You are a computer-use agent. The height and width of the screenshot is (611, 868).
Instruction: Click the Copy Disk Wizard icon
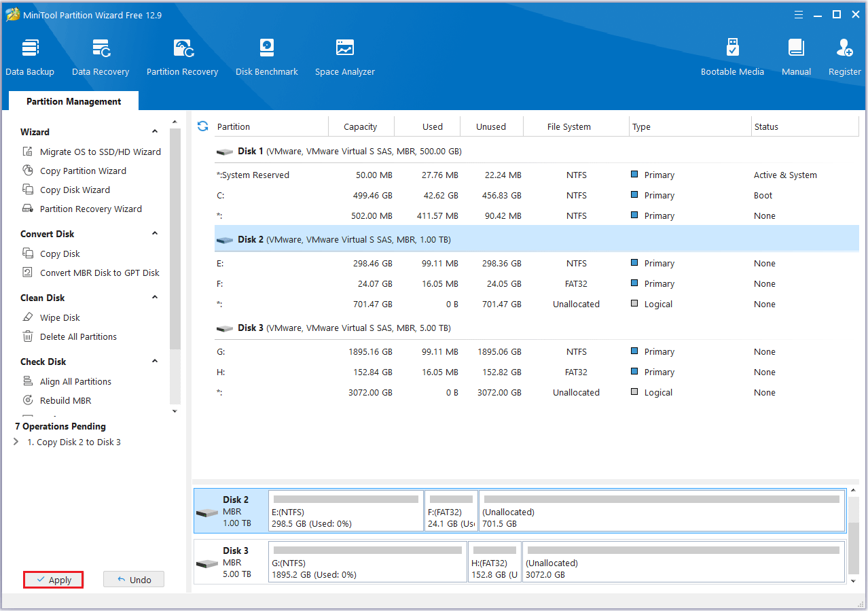pos(28,190)
